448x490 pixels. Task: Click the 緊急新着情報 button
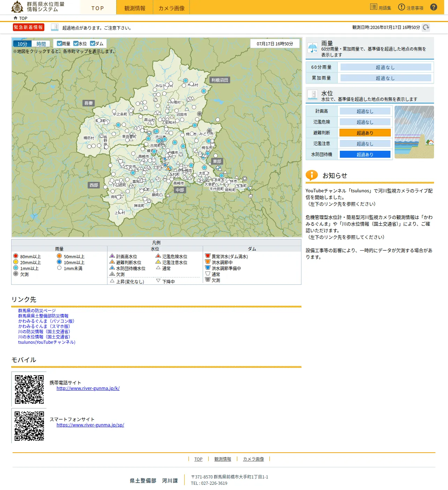click(x=28, y=27)
